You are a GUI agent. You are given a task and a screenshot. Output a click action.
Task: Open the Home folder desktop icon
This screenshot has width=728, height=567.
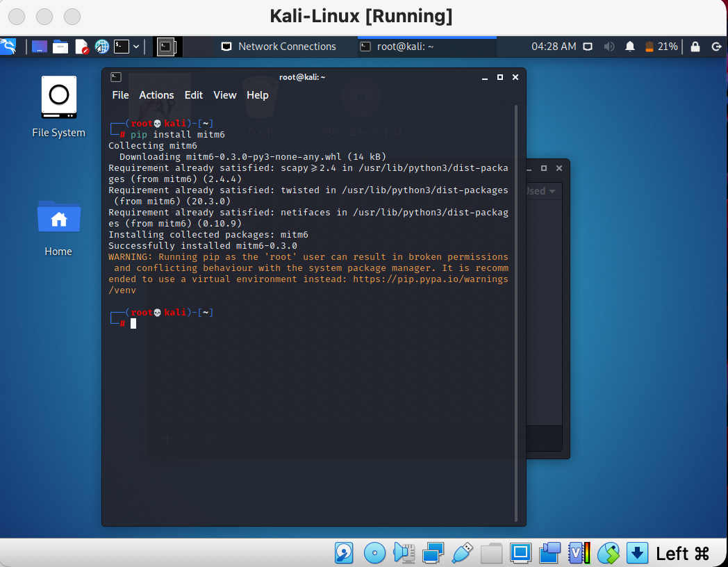tap(58, 229)
